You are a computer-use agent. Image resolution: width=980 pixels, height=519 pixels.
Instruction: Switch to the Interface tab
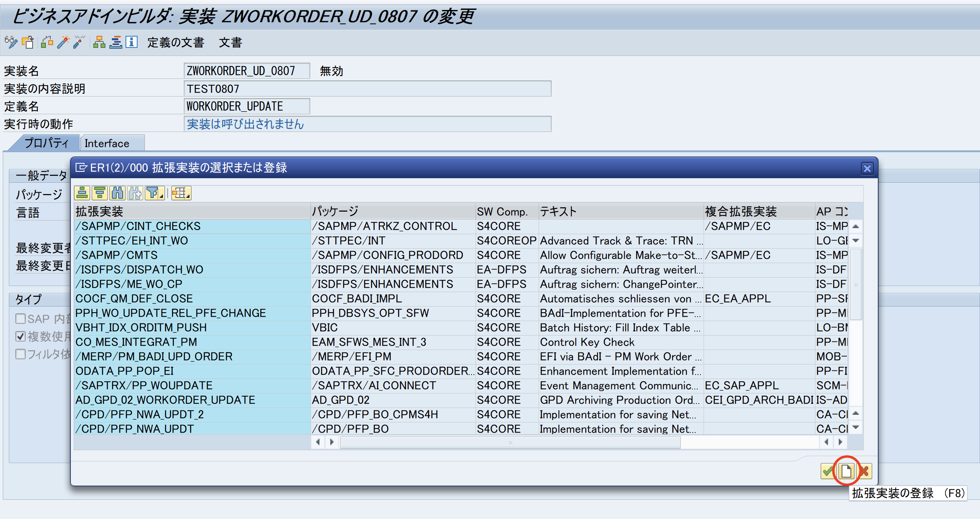coord(107,144)
